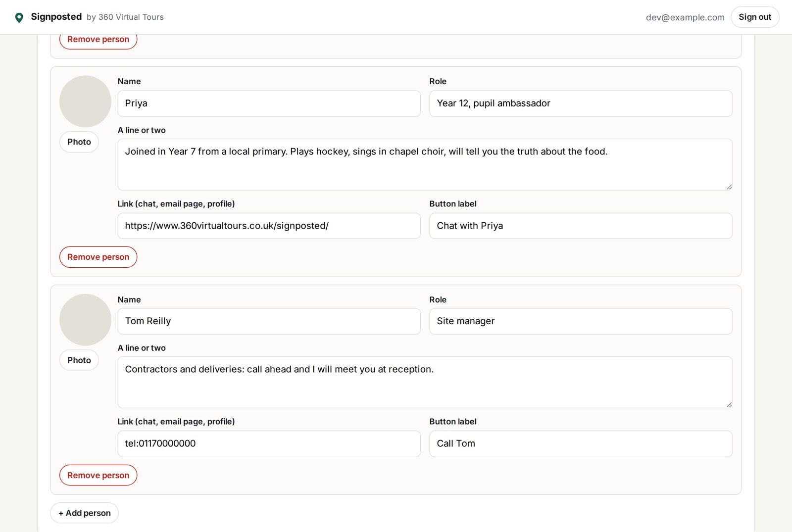
Task: Upload a Photo for Tom Reilly
Action: click(79, 360)
